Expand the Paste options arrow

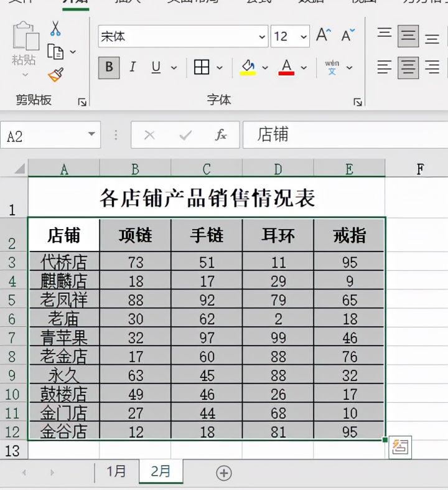pos(26,75)
